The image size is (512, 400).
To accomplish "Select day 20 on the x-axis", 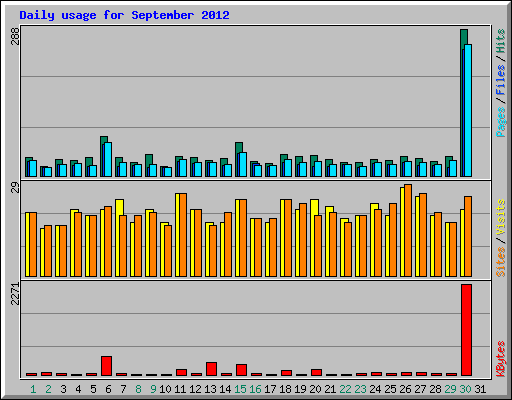I will point(315,389).
